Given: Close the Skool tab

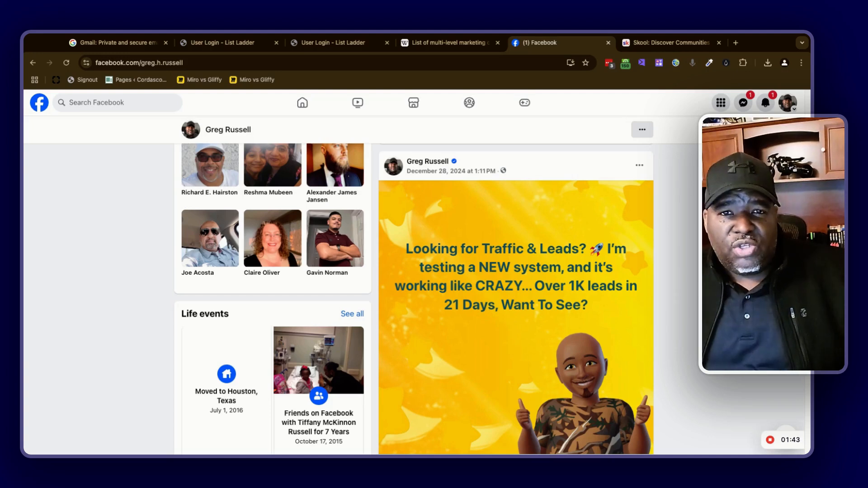Looking at the screenshot, I should coord(719,43).
